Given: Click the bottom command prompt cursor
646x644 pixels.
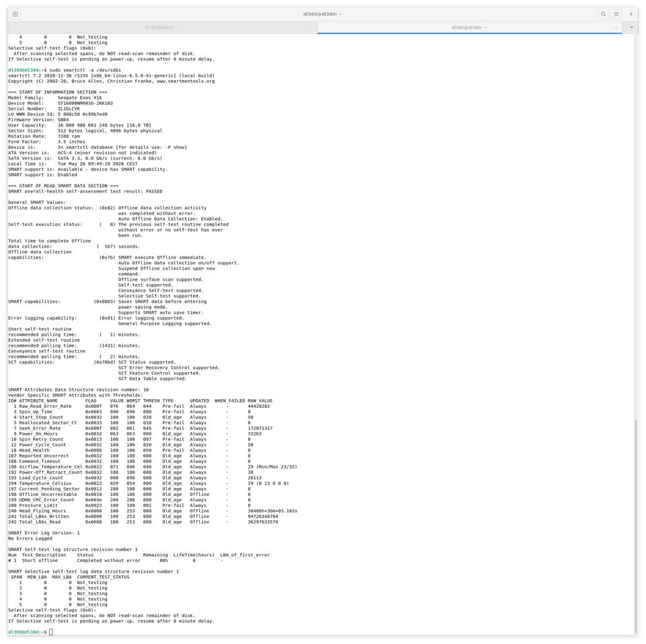Looking at the screenshot, I should point(51,632).
